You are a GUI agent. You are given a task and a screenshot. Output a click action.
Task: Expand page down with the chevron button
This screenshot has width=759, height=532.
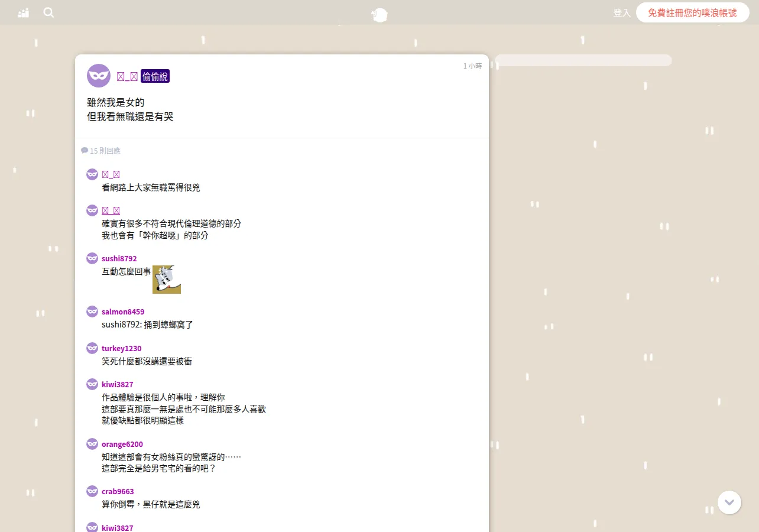coord(729,502)
